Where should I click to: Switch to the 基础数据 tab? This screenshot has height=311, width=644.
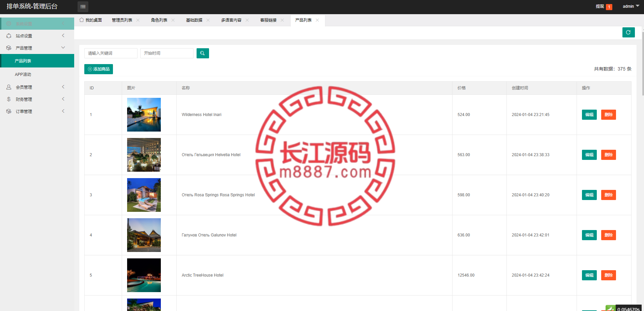pos(194,20)
